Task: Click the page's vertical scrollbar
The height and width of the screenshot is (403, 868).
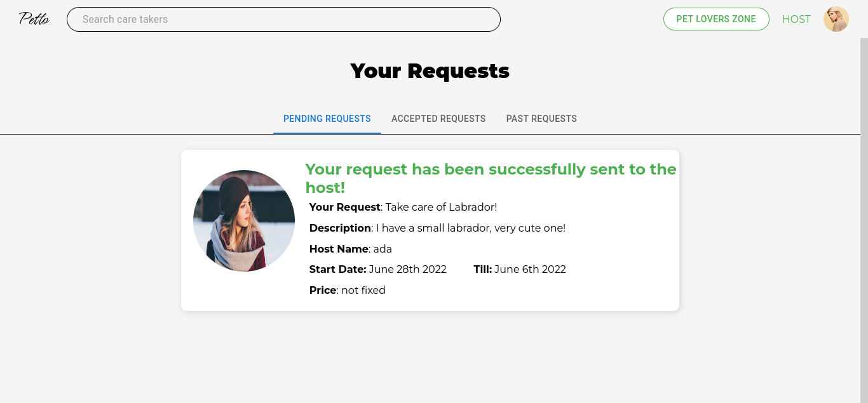Action: [x=864, y=220]
